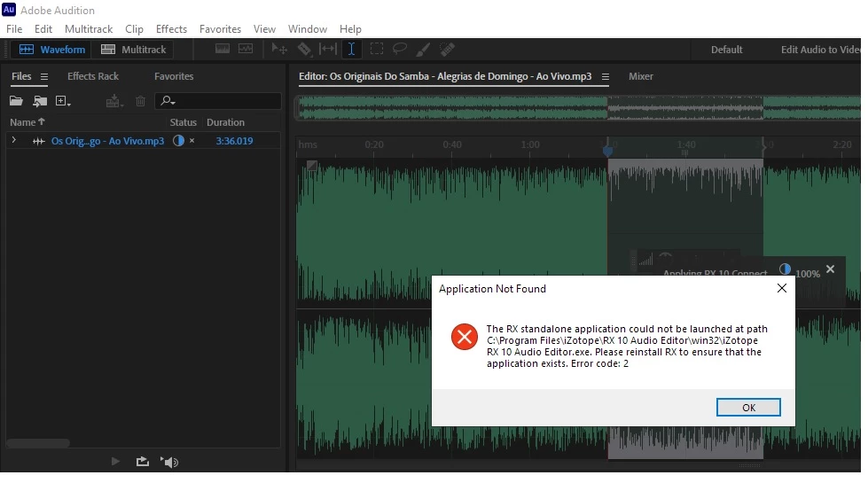Click the progress icon beside 100%
This screenshot has height=483, width=868.
(x=785, y=269)
